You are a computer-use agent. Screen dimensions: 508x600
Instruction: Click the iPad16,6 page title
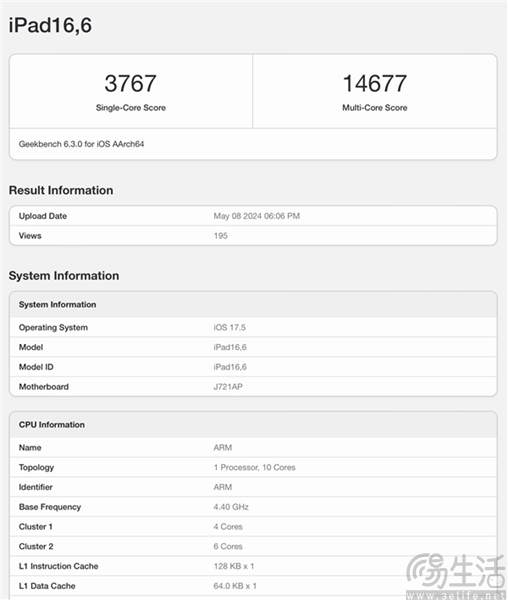pos(50,26)
